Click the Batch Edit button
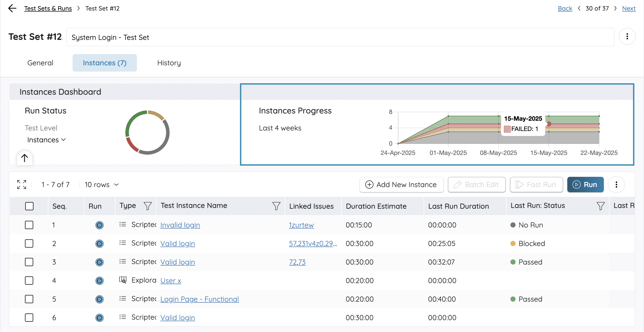Screen dimensions: 644x332 click(x=477, y=185)
